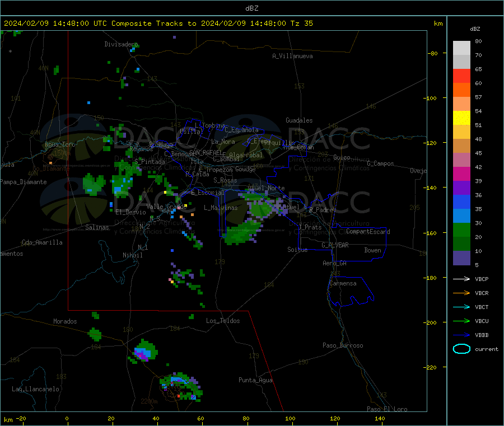The image size is (504, 426).
Task: Click the 'Paso_Barroso' map label
Action: pyautogui.click(x=343, y=345)
